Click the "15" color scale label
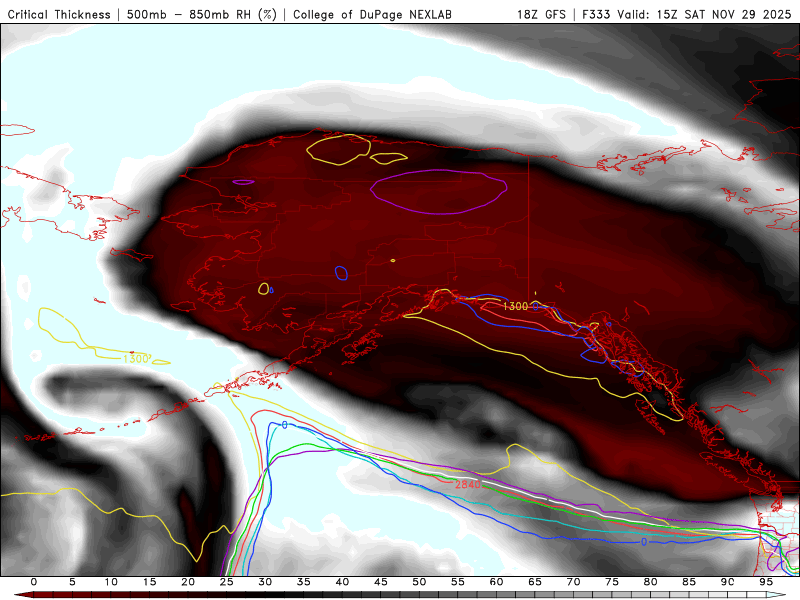The height and width of the screenshot is (600, 800). (x=149, y=582)
